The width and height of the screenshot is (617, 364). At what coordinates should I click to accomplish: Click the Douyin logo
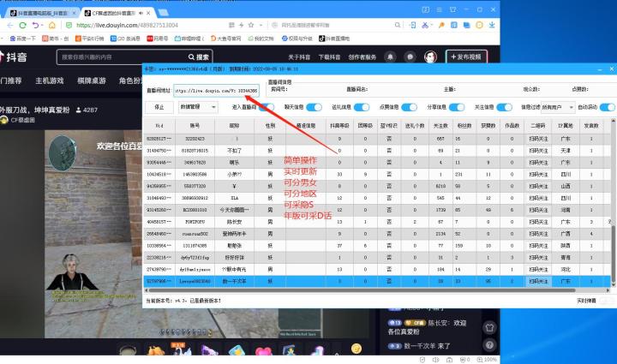(x=13, y=57)
